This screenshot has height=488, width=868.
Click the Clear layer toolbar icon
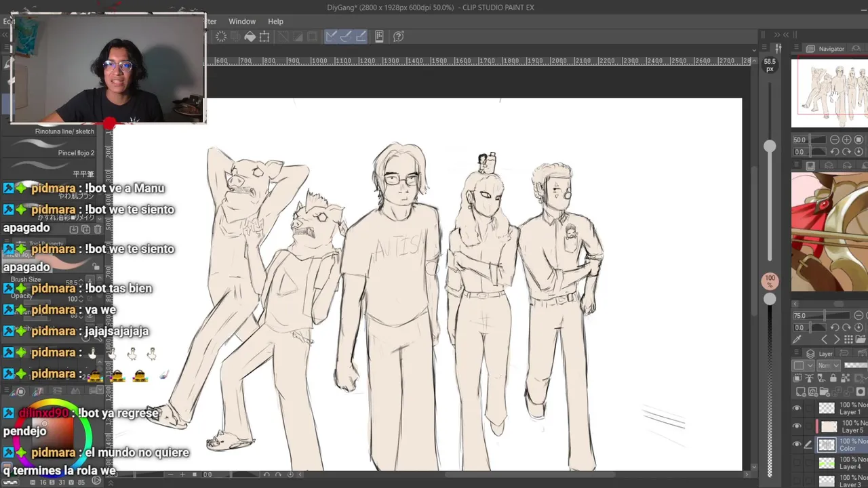[x=221, y=37]
